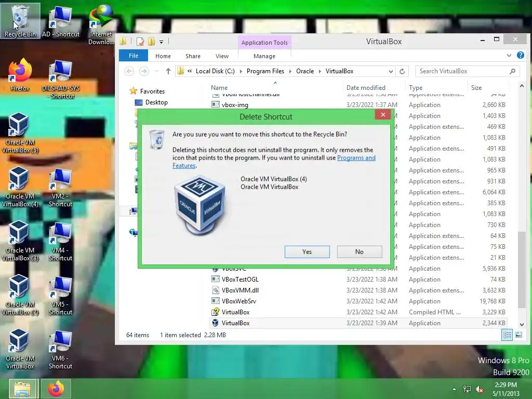Open the Home ribbon tab
The image size is (532, 399).
click(163, 56)
